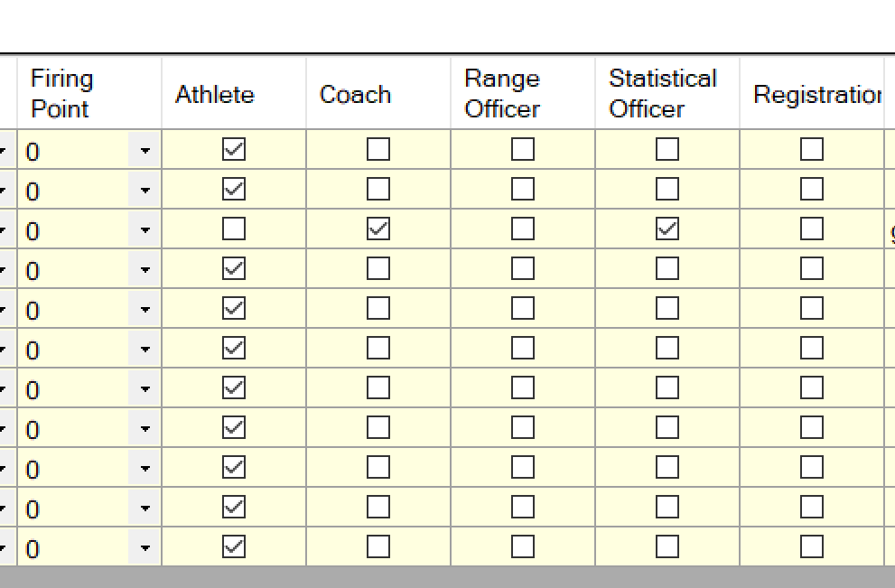895x588 pixels.
Task: Check the Registration box in the top row
Action: (814, 148)
